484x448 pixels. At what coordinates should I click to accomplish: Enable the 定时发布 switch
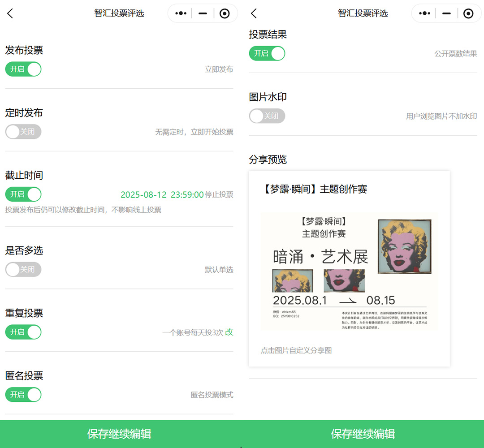click(23, 132)
